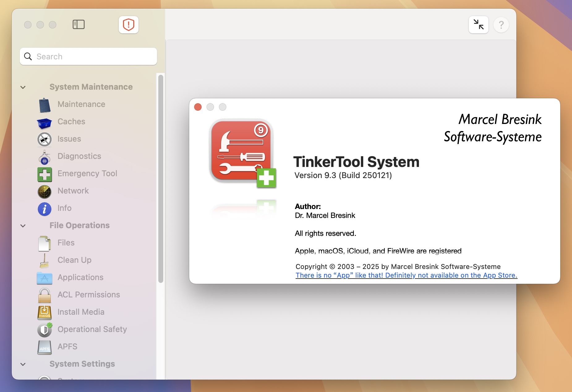Click the shield warning toolbar icon
This screenshot has height=392, width=572.
pos(128,24)
